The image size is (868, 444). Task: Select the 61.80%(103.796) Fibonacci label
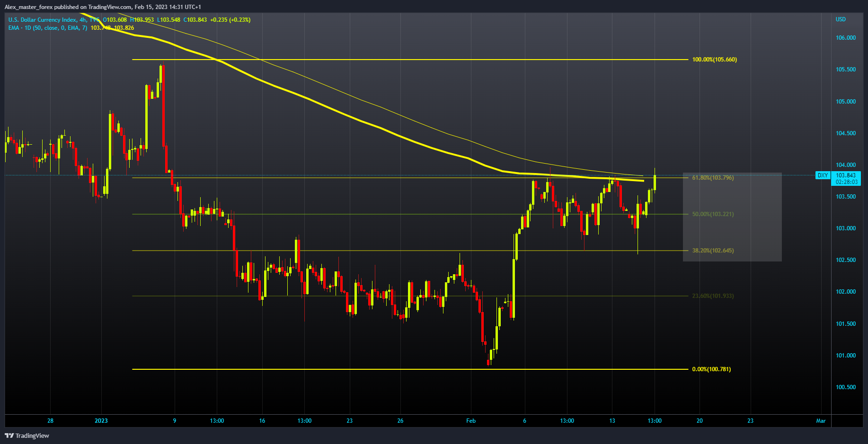[713, 178]
